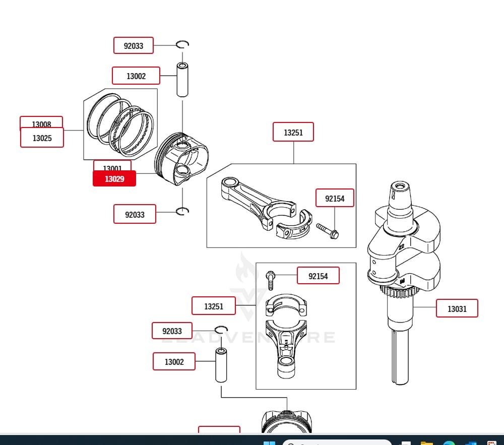Click the lower 13002 piston pin label
The height and width of the screenshot is (445, 504).
pyautogui.click(x=174, y=361)
